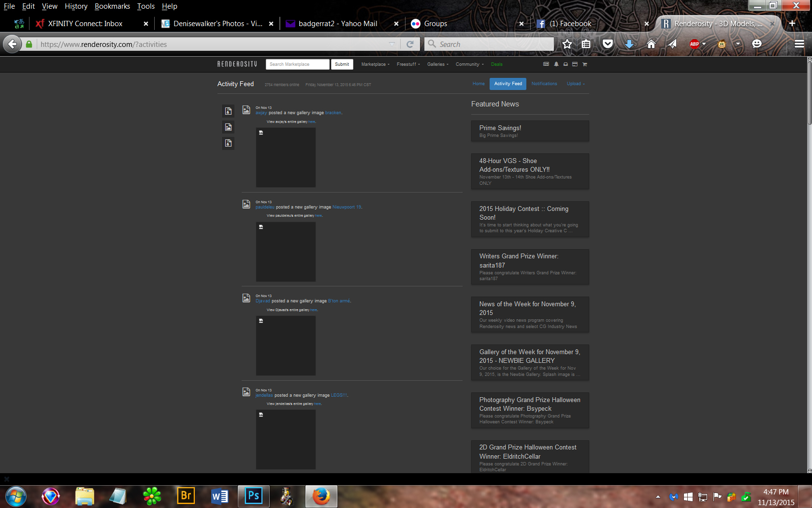The width and height of the screenshot is (812, 508).
Task: Click the image activity filter icon
Action: pos(228,127)
